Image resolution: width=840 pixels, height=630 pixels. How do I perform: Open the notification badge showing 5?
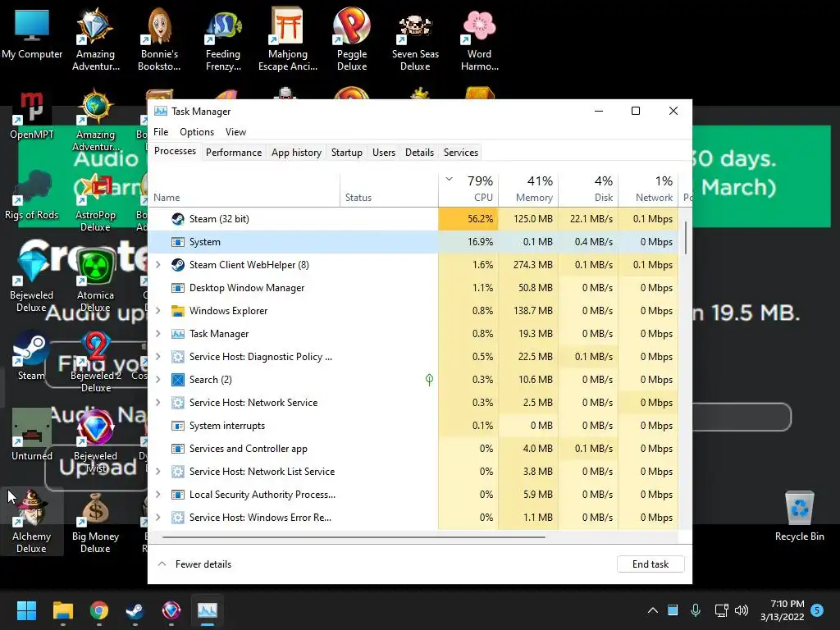tap(817, 610)
